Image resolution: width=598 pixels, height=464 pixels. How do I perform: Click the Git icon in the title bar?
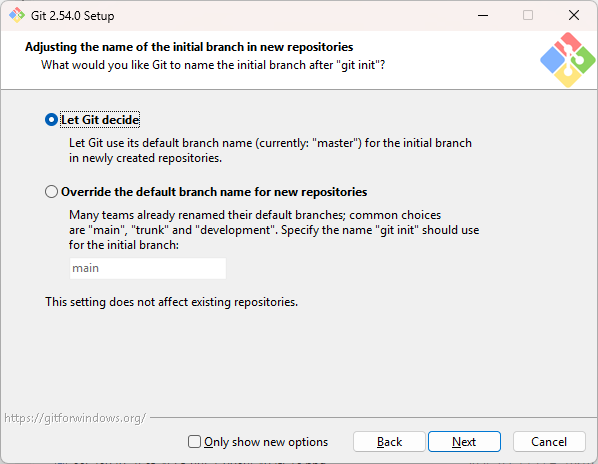(16, 15)
